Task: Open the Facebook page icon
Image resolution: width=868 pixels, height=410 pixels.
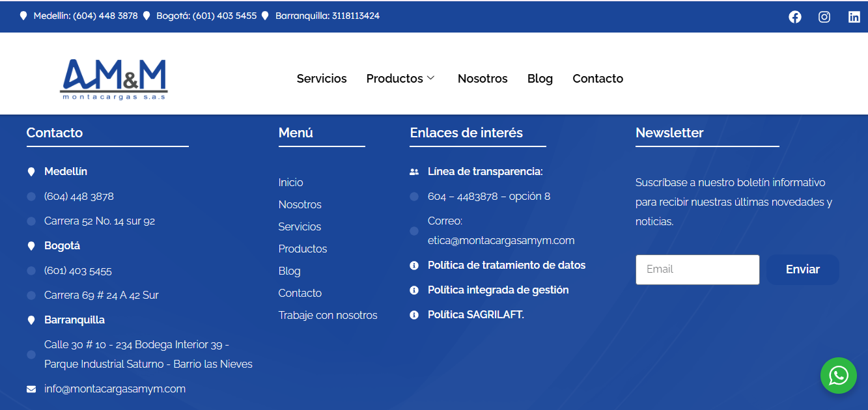Action: tap(795, 17)
